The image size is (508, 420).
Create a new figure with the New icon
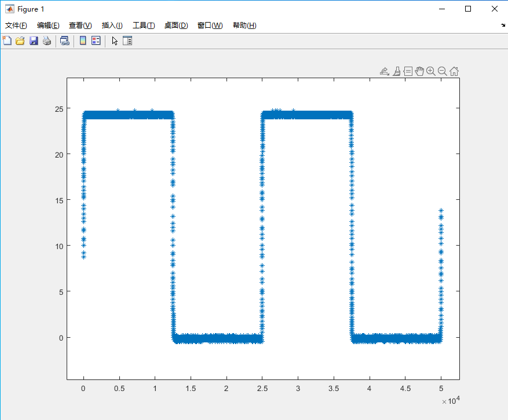(6, 41)
